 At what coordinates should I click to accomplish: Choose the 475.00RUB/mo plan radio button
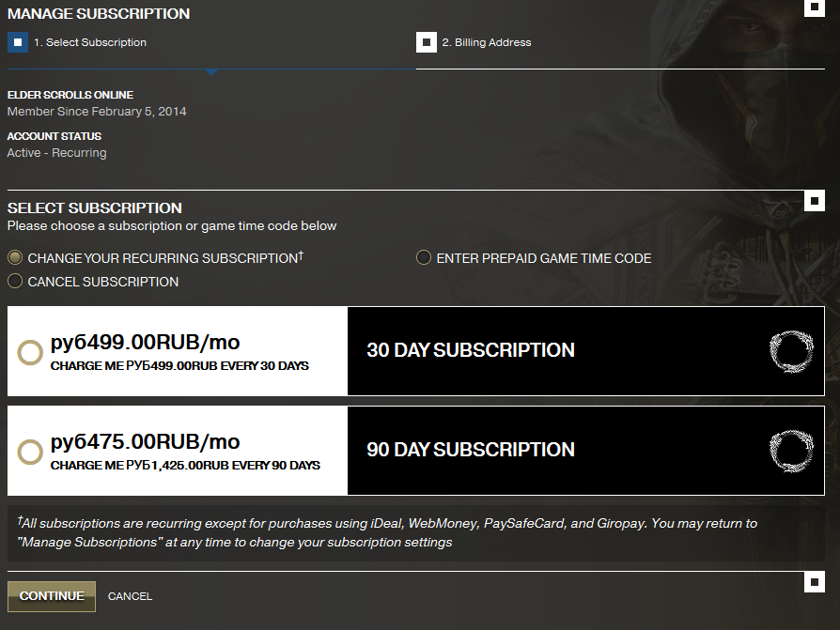pyautogui.click(x=30, y=452)
